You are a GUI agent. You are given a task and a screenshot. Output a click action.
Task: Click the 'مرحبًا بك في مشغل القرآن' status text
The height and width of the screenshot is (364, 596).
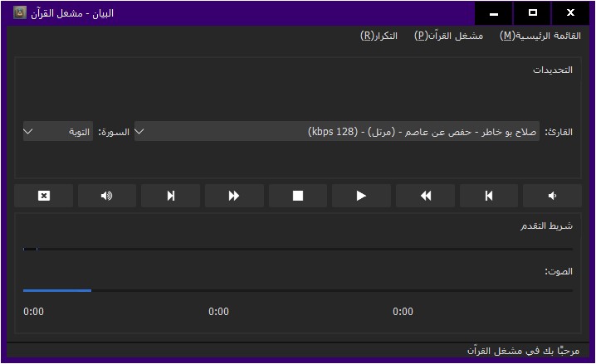click(x=523, y=351)
